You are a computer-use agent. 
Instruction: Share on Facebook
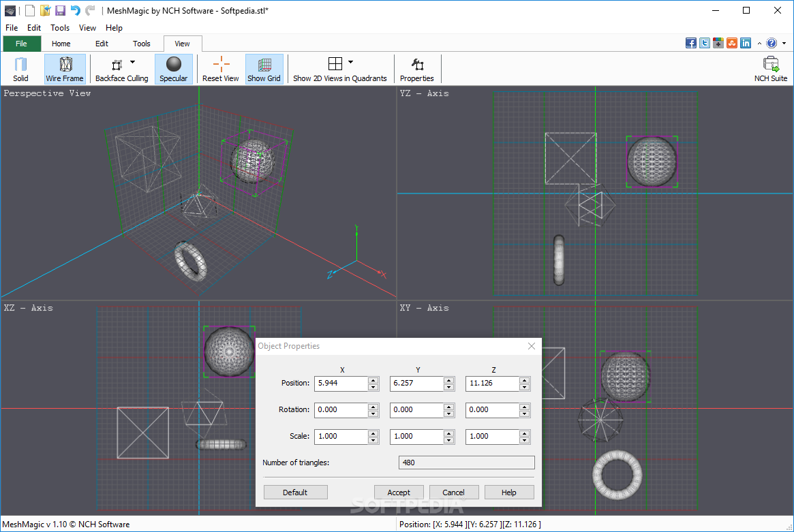691,43
